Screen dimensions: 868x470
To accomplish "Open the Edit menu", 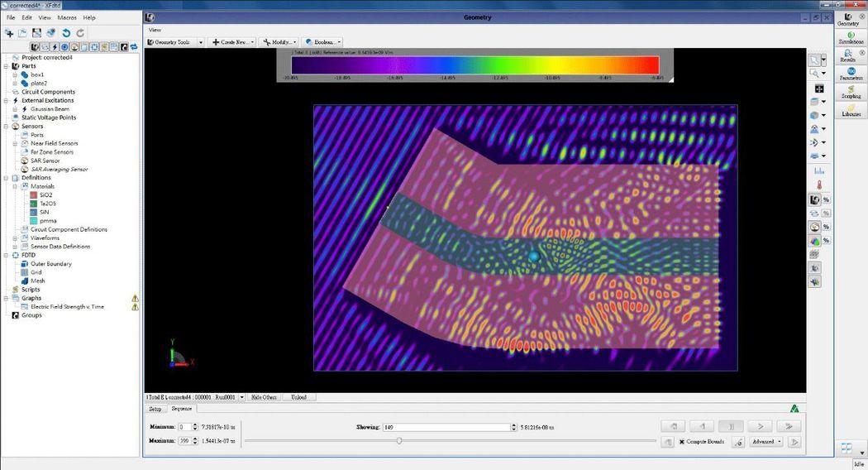I will click(26, 17).
